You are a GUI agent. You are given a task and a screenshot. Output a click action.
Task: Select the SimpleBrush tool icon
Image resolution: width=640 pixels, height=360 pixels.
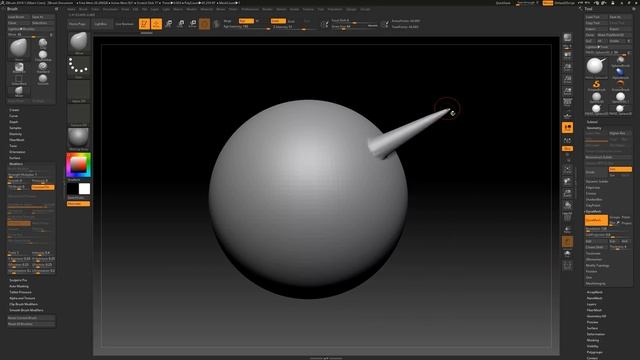(596, 85)
